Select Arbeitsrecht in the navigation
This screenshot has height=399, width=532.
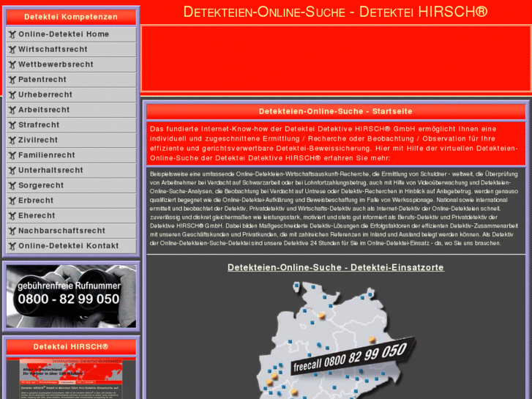[x=71, y=110]
